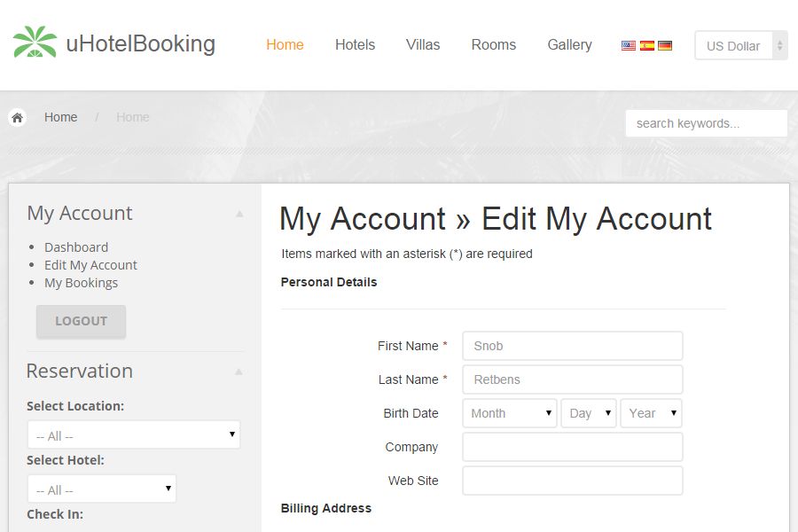Select the US English flag icon
Image resolution: width=798 pixels, height=532 pixels.
(629, 45)
